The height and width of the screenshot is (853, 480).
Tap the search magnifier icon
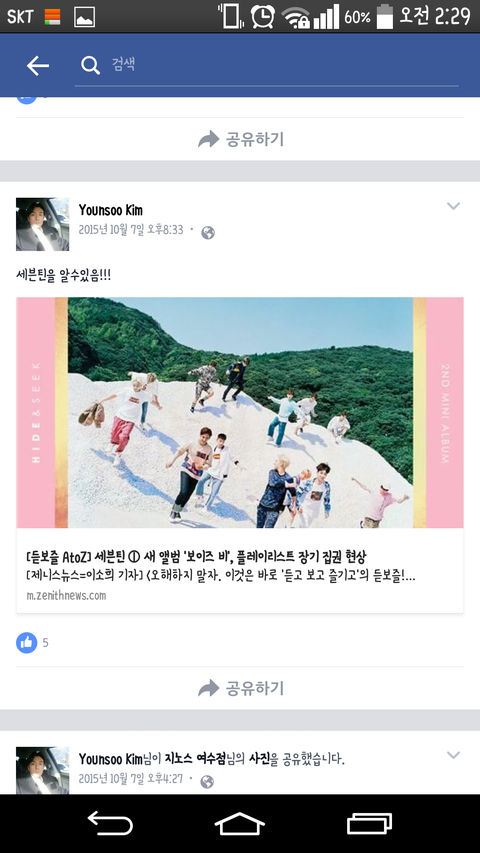(90, 66)
